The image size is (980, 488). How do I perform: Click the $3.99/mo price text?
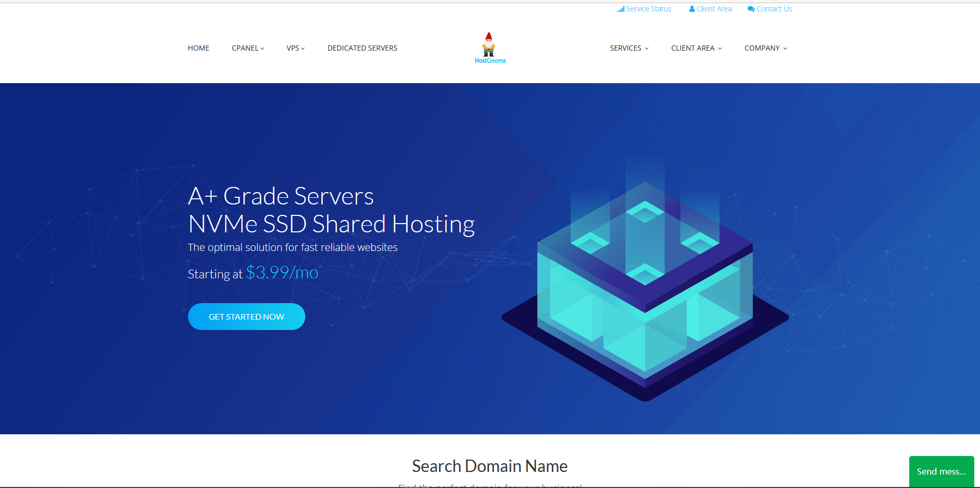[x=282, y=273]
